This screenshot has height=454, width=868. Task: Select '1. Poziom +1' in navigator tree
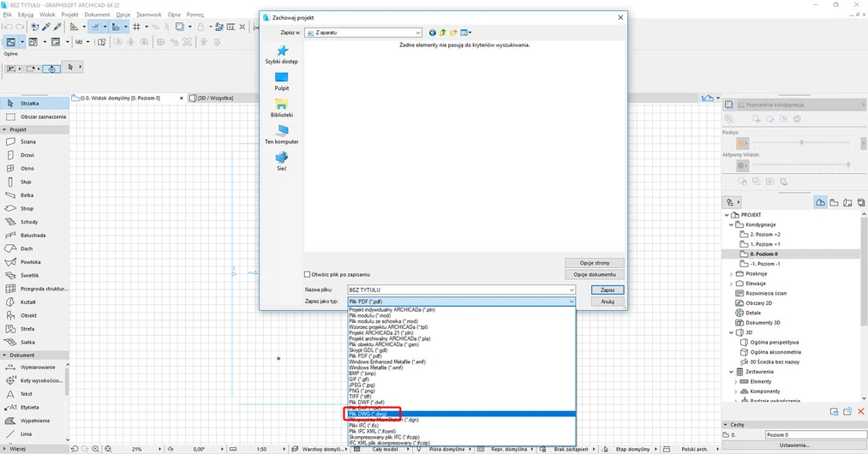pyautogui.click(x=764, y=244)
